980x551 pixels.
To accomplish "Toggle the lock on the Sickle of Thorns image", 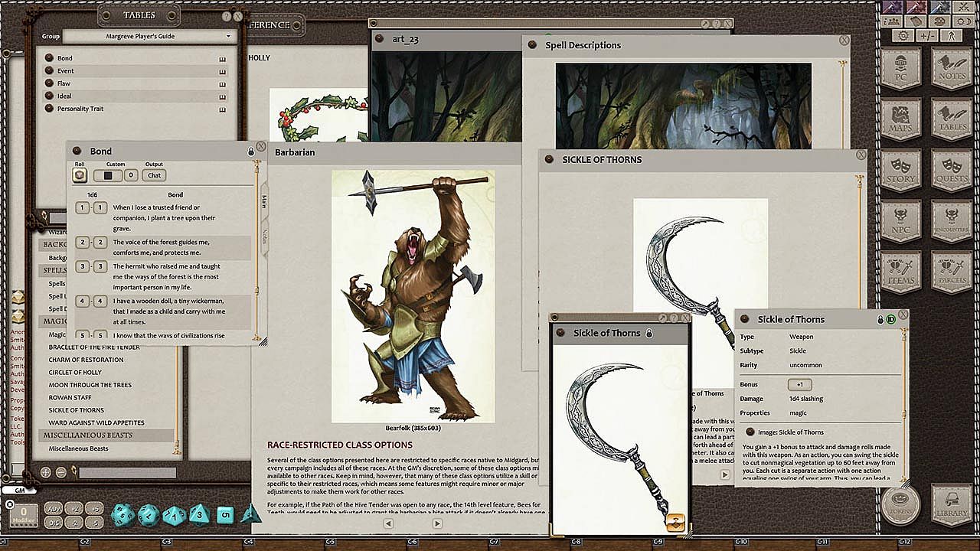I will pyautogui.click(x=648, y=333).
